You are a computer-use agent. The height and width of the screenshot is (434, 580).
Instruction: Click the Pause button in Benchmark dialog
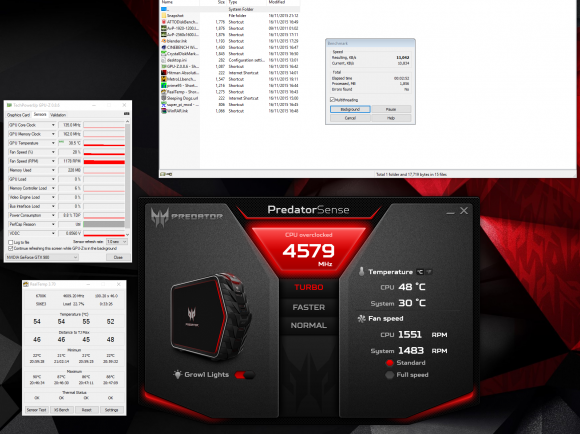[x=391, y=109]
